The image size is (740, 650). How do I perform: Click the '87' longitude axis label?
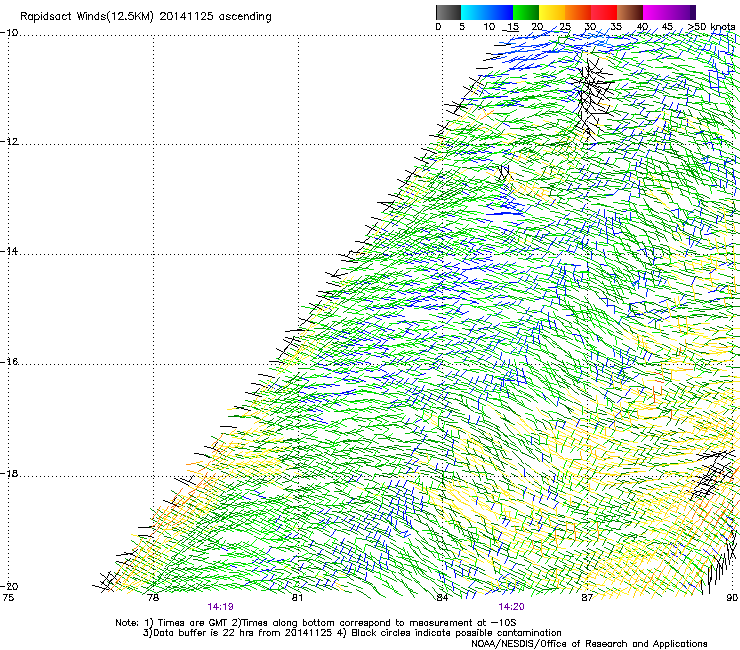(x=587, y=598)
